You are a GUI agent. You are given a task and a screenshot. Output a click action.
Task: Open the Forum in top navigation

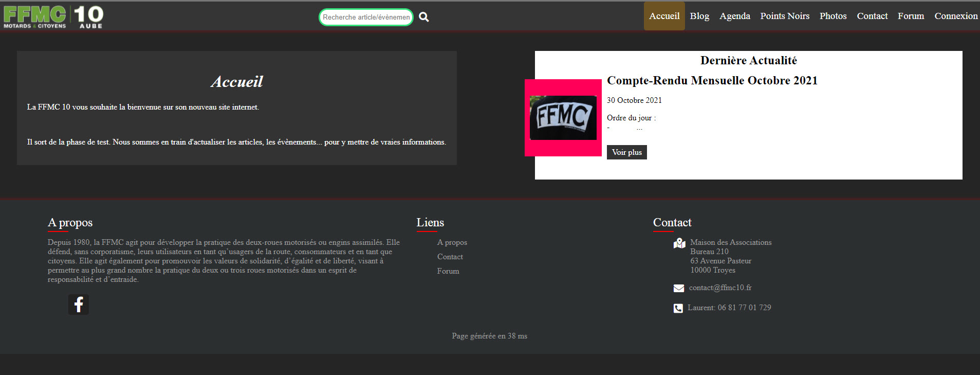coord(911,16)
